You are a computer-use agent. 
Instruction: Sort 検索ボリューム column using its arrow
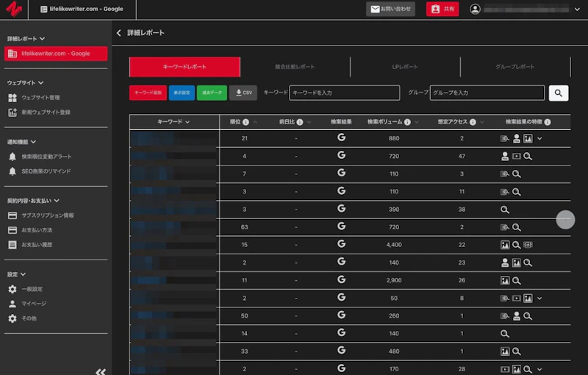tap(417, 122)
